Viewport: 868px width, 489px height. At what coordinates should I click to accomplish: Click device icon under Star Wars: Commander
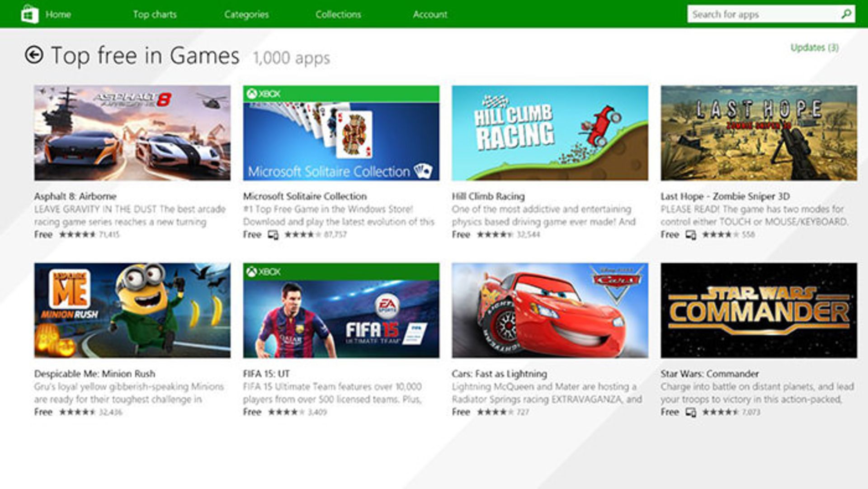tap(690, 412)
